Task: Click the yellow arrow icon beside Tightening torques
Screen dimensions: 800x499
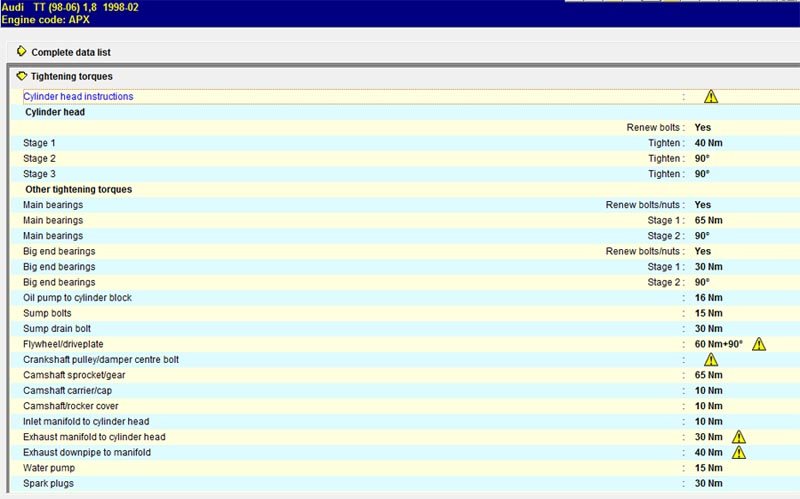Action: (22, 76)
